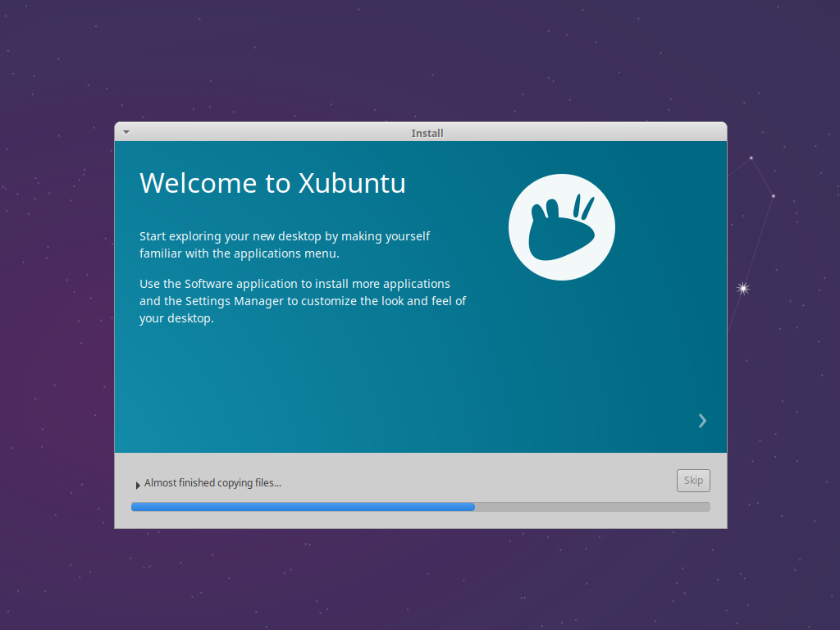Click the paragraph mentioning the applications menu
The image size is (840, 630).
pyautogui.click(x=285, y=244)
